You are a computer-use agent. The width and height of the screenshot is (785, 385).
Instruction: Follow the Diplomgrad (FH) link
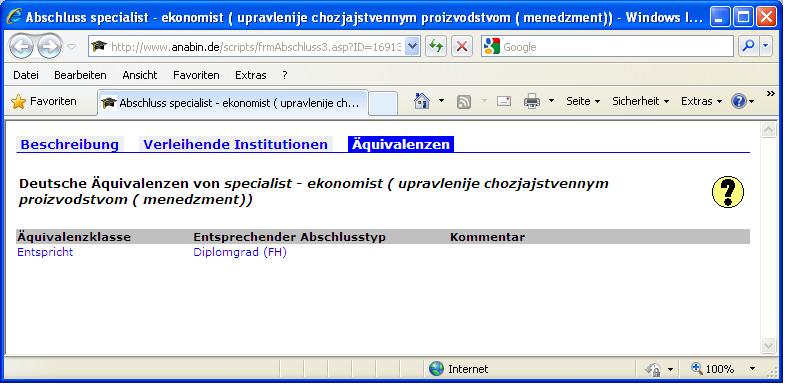[240, 252]
